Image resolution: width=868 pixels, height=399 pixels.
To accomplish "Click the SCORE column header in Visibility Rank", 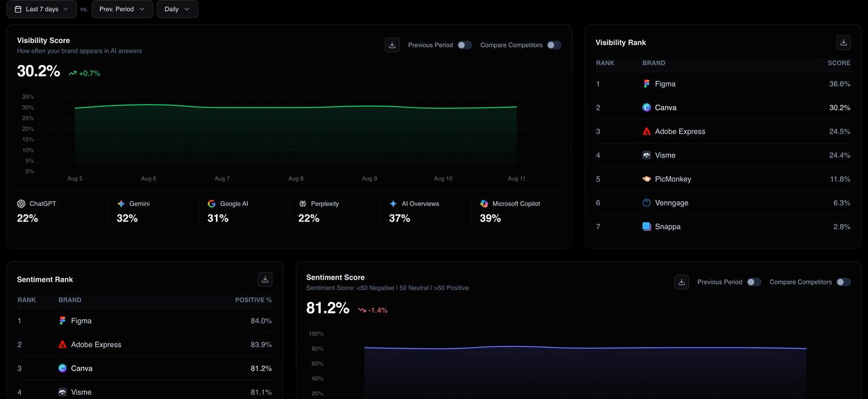I will pyautogui.click(x=839, y=63).
